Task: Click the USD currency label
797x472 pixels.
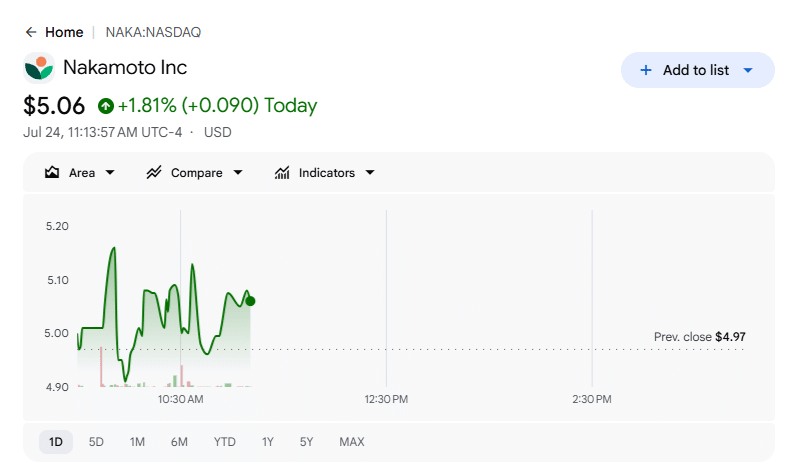Action: click(218, 133)
